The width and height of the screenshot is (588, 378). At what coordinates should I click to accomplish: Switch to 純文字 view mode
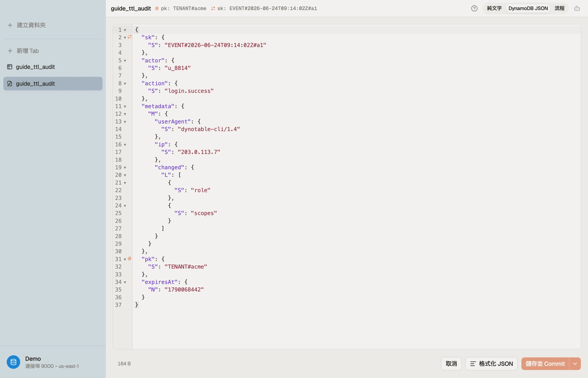494,8
